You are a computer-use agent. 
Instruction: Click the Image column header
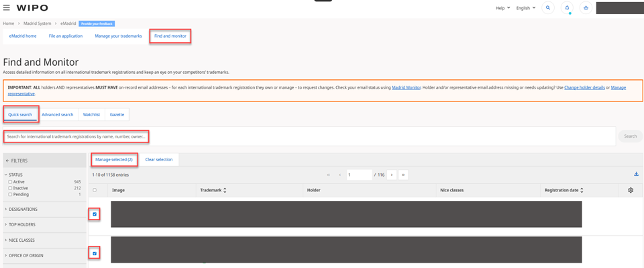point(118,190)
